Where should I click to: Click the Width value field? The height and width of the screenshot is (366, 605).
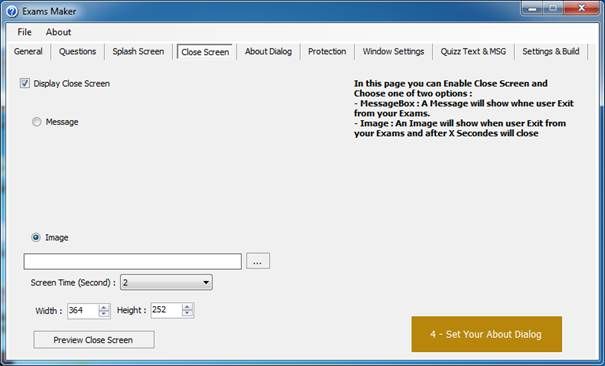(83, 311)
